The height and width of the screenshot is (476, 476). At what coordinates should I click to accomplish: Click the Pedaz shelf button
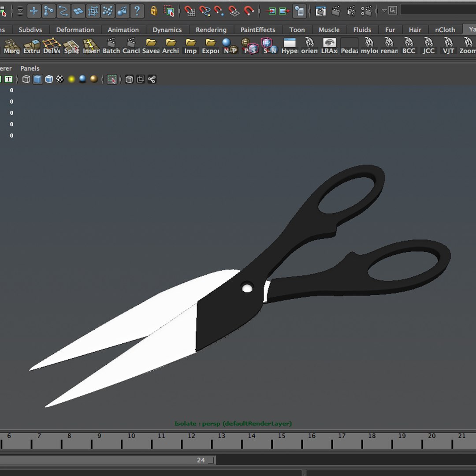(350, 46)
